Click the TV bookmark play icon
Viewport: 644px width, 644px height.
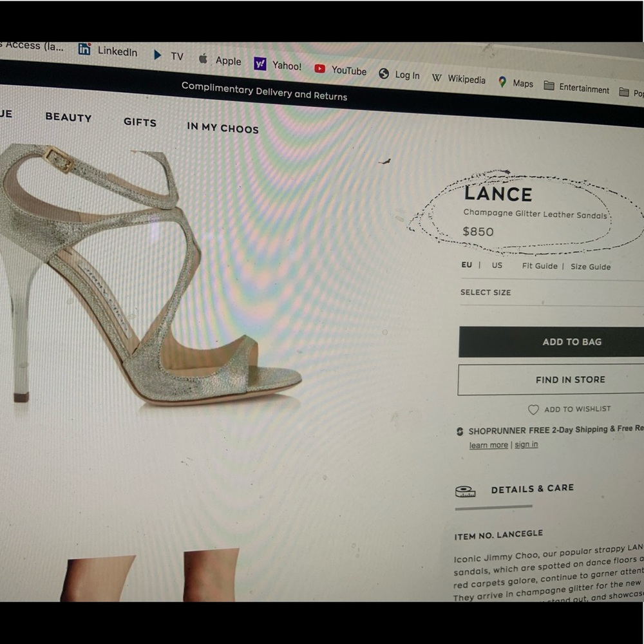coord(157,55)
